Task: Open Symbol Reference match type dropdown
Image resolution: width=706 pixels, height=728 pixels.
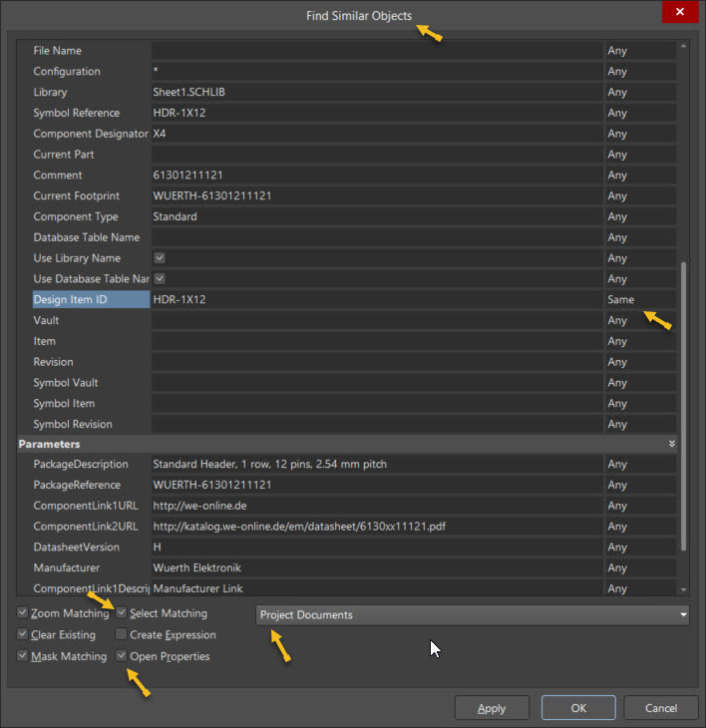Action: coord(640,113)
